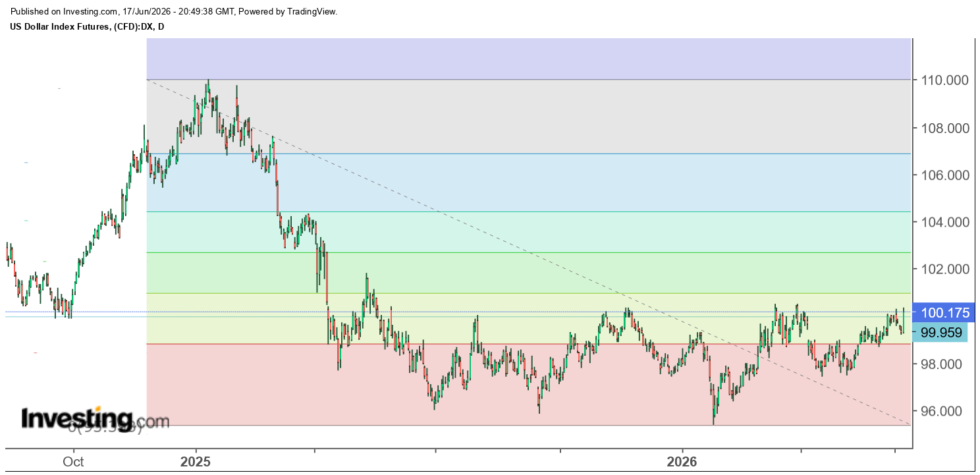Click the 104.000 price axis label
Image resolution: width=980 pixels, height=475 pixels.
(x=944, y=222)
